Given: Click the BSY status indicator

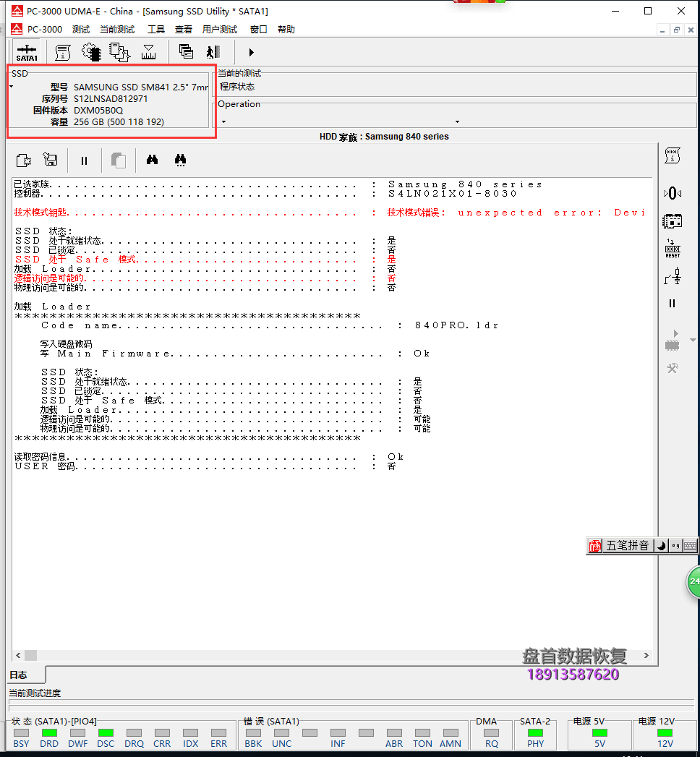Looking at the screenshot, I should point(21,733).
